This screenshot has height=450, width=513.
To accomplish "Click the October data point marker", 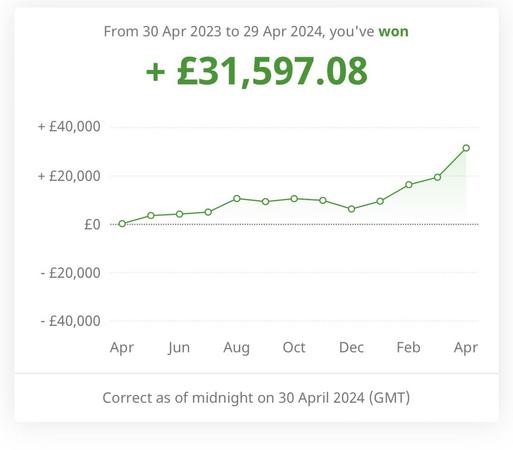I will coord(294,198).
